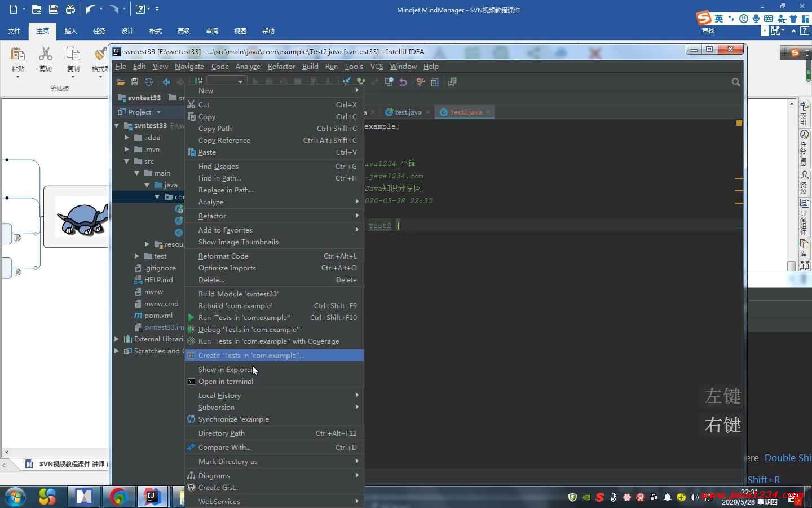Choose Show in Explorer from context menu
The height and width of the screenshot is (508, 812).
[274, 370]
